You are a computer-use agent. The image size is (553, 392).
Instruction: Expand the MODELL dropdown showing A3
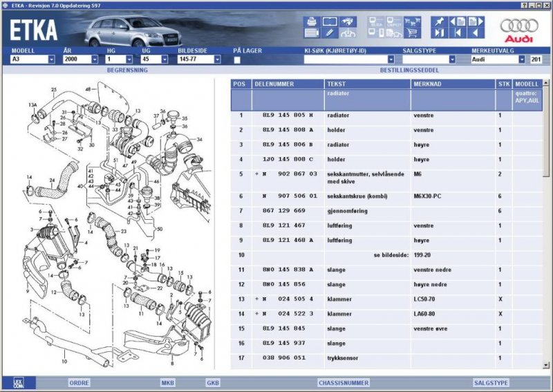[x=51, y=59]
